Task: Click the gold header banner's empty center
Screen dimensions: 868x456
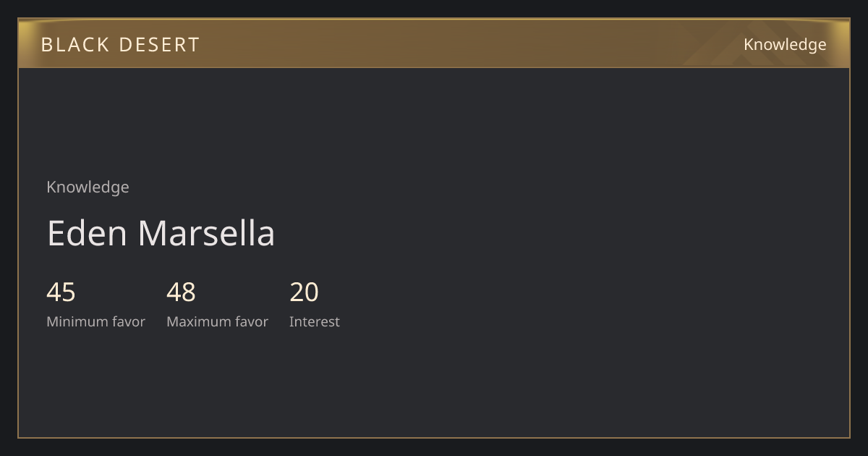Action: tap(434, 43)
